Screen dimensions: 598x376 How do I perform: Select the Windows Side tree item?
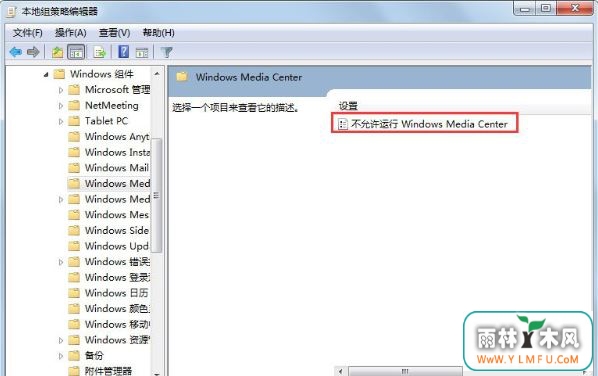pos(117,230)
